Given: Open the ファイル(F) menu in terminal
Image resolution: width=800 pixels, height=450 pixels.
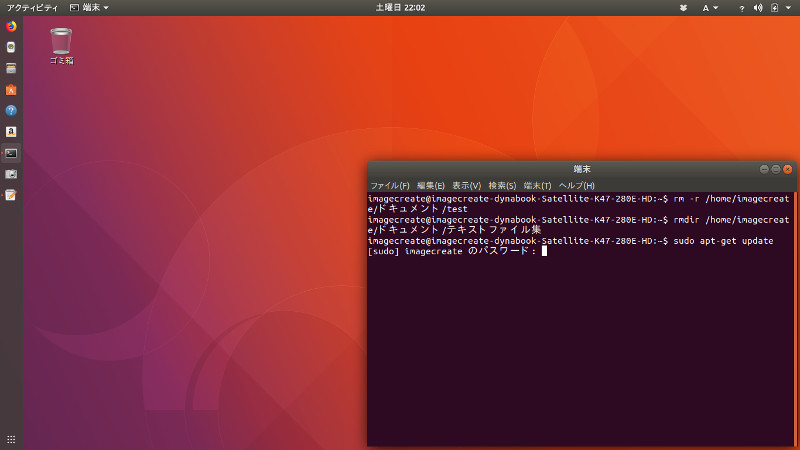Looking at the screenshot, I should pyautogui.click(x=390, y=186).
